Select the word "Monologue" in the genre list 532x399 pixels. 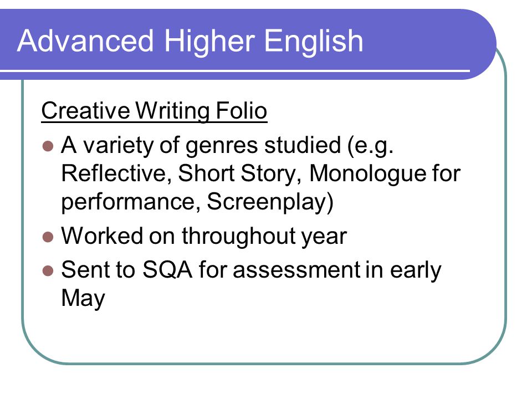click(x=368, y=175)
